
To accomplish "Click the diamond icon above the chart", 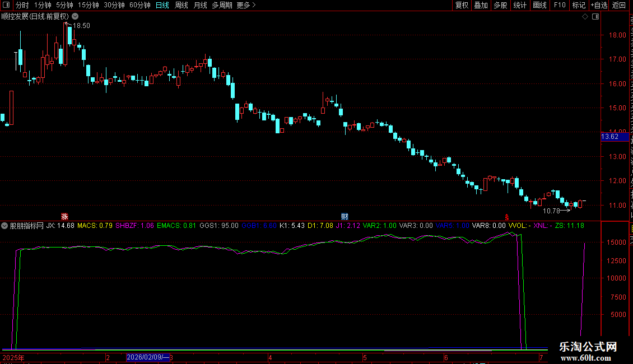I will pos(585,17).
